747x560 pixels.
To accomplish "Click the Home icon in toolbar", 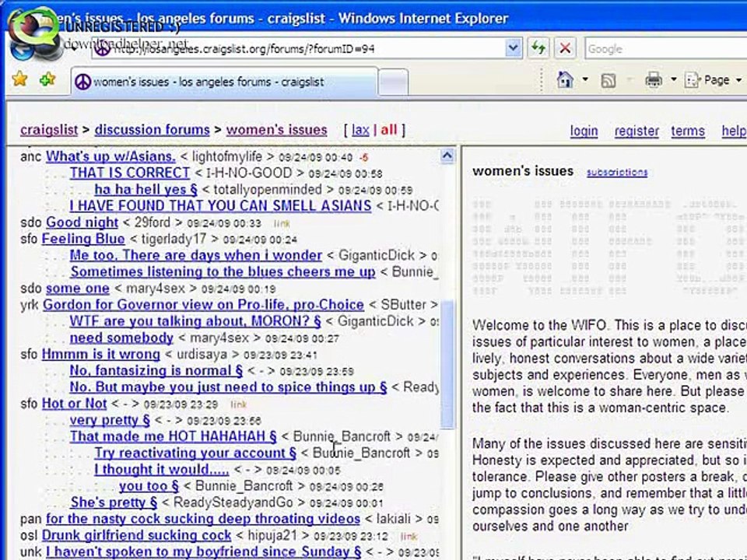I will coord(565,80).
